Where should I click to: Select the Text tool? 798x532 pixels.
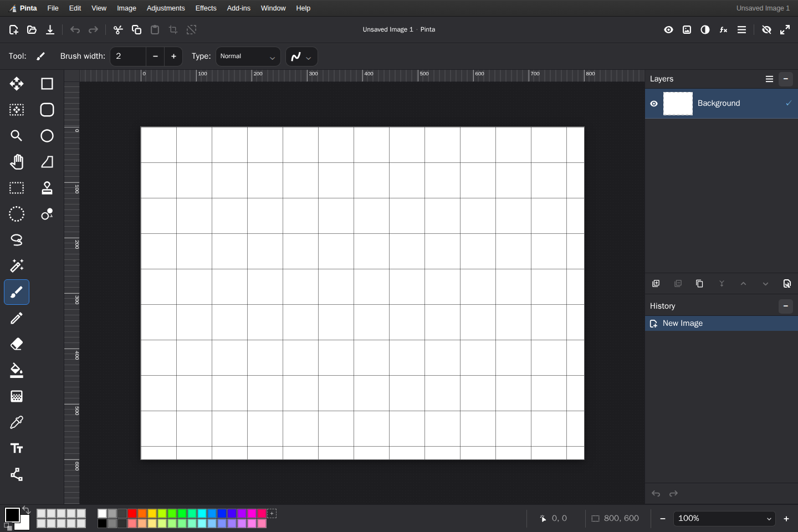[x=17, y=448]
